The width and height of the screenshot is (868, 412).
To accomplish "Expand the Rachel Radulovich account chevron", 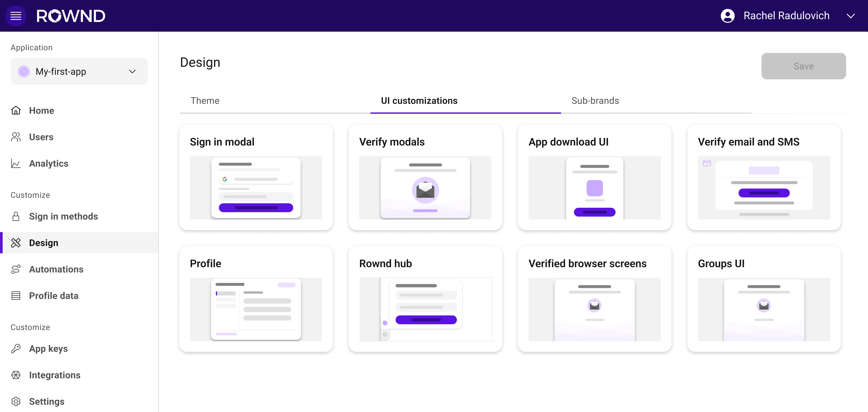I will click(850, 16).
